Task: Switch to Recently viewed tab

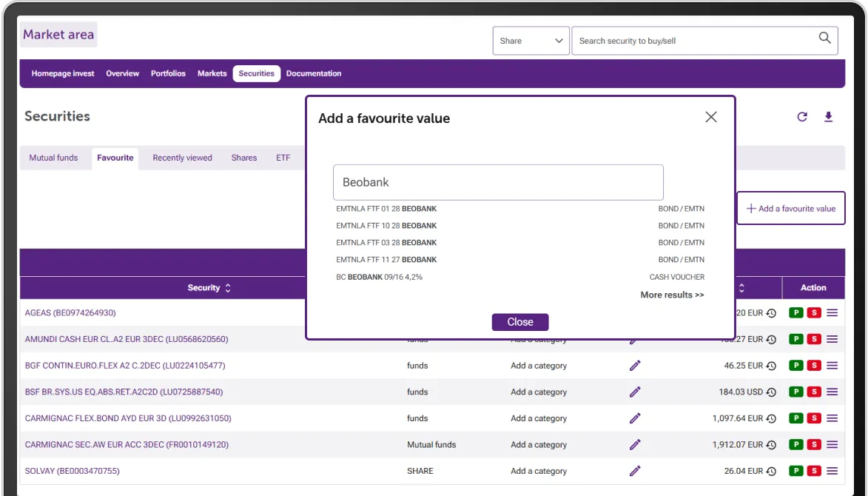Action: point(182,158)
